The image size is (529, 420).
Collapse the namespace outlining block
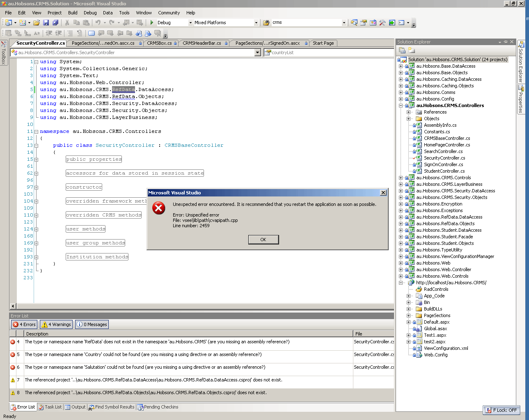click(36, 132)
